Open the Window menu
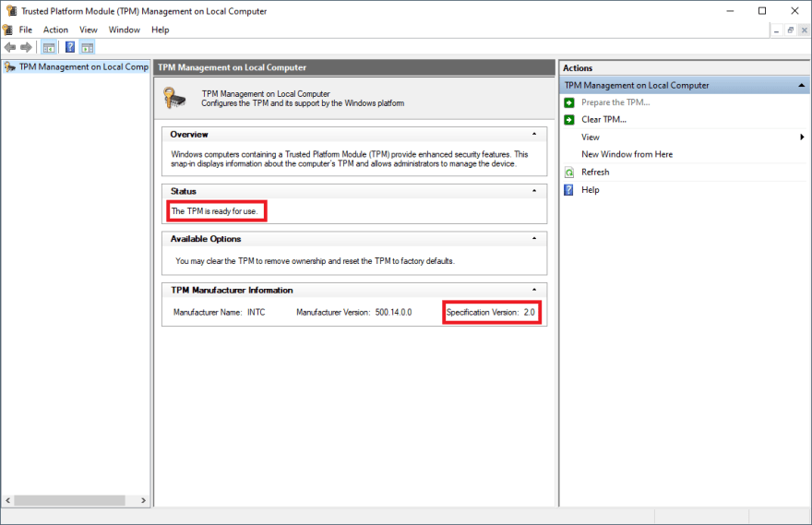 (125, 30)
